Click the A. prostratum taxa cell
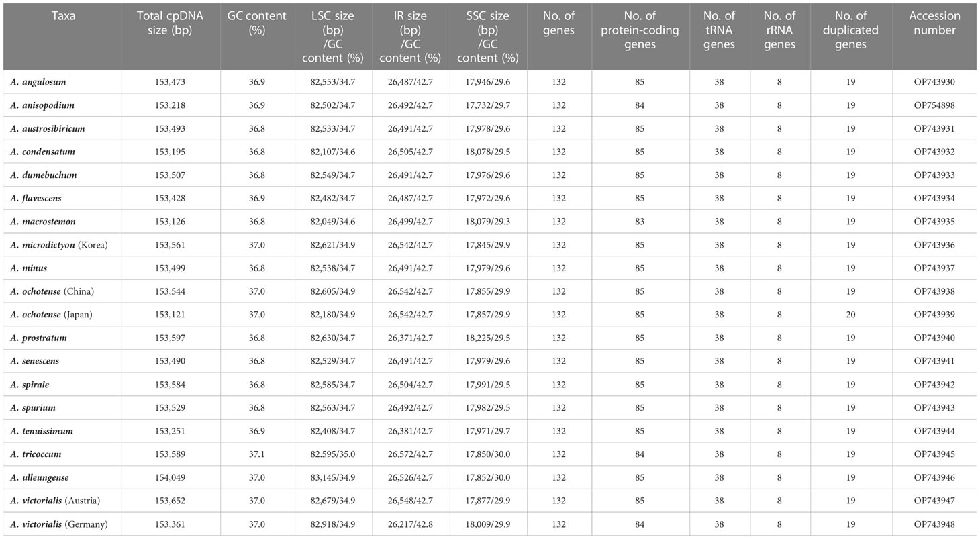Viewport: 980px width, 539px height. click(39, 338)
